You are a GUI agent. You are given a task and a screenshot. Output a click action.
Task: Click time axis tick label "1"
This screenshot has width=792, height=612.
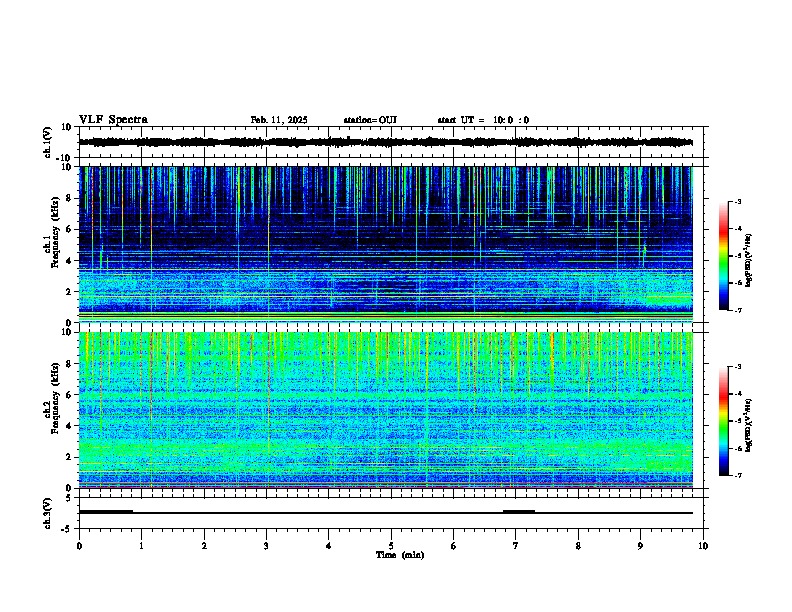point(141,546)
